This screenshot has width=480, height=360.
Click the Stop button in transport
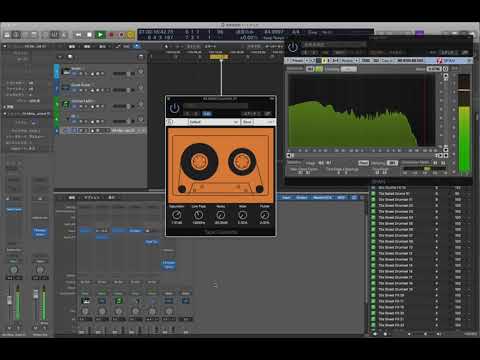(89, 35)
